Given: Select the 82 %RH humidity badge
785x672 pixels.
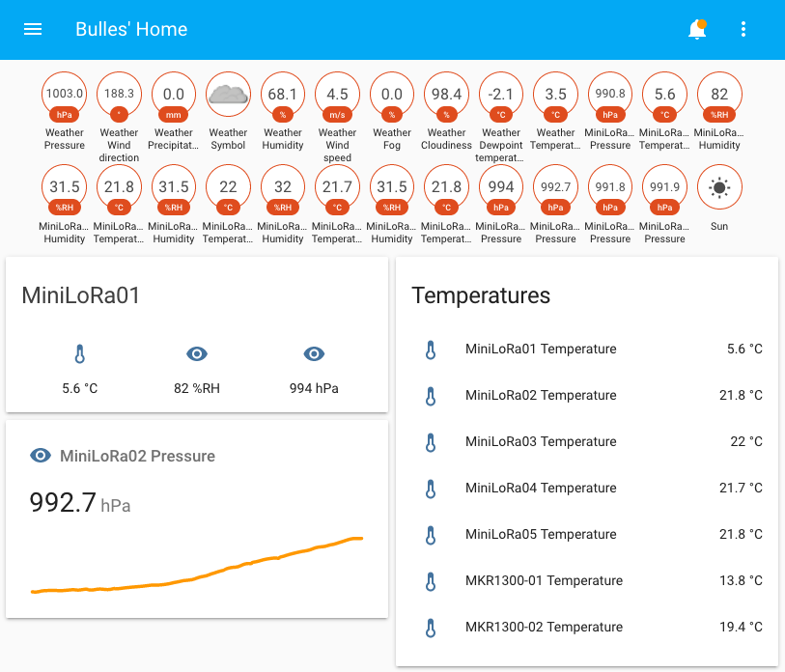Looking at the screenshot, I should [x=719, y=97].
